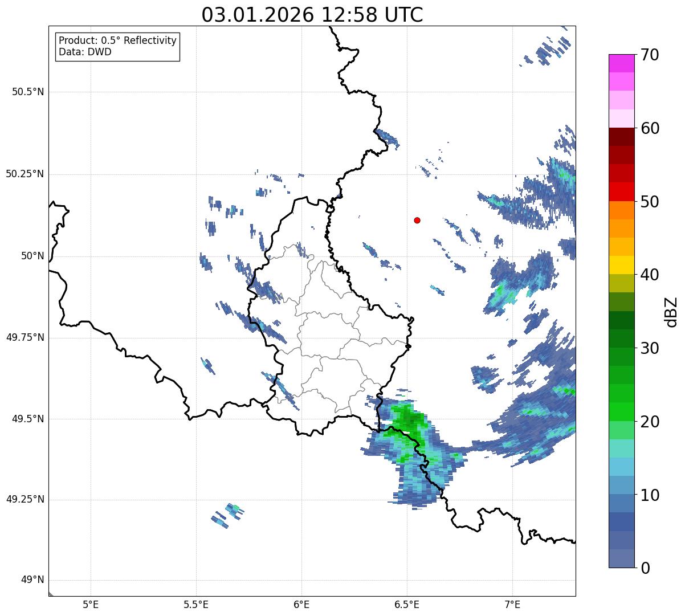Click the isolated echo near 49.2°N 5.7°E
The image size is (685, 616).
229,515
